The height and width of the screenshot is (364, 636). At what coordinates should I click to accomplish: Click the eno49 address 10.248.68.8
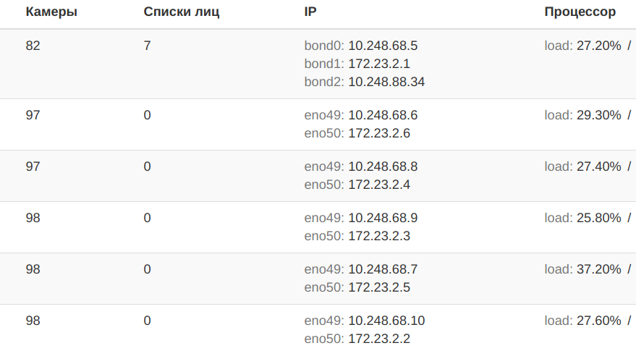coord(383,166)
